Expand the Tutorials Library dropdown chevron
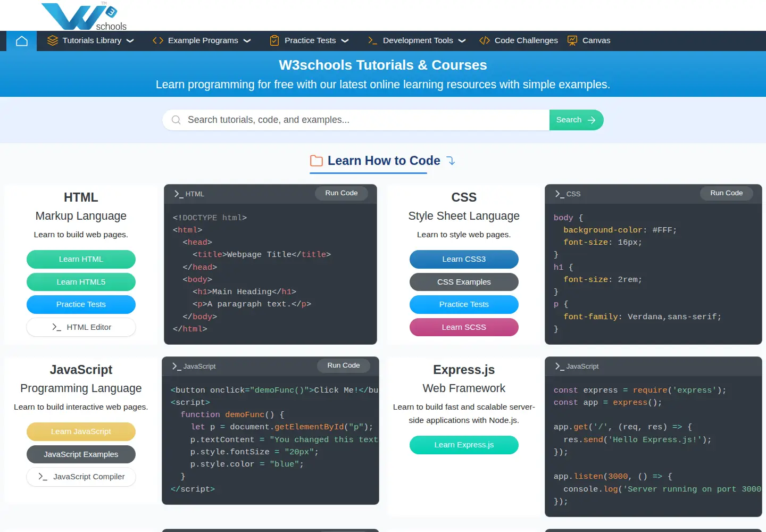 130,41
